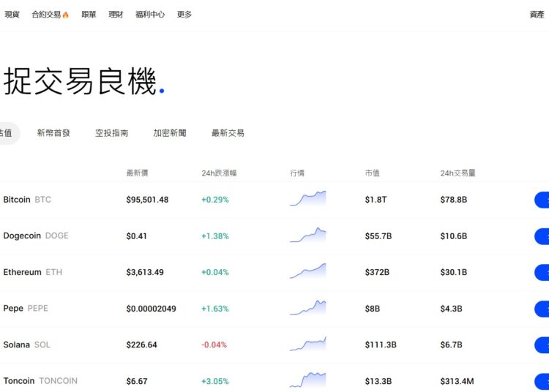Open the Pepe PEPE row
Viewport: 549px width, 392px height.
[x=274, y=309]
